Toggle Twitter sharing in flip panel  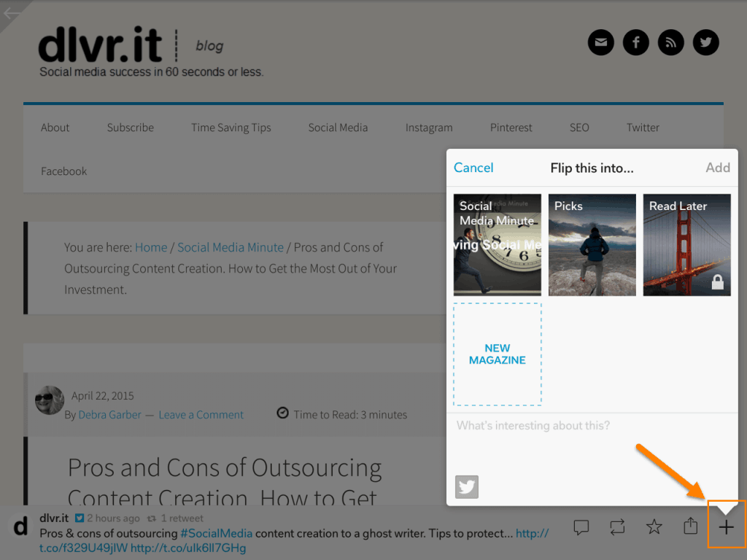click(466, 486)
